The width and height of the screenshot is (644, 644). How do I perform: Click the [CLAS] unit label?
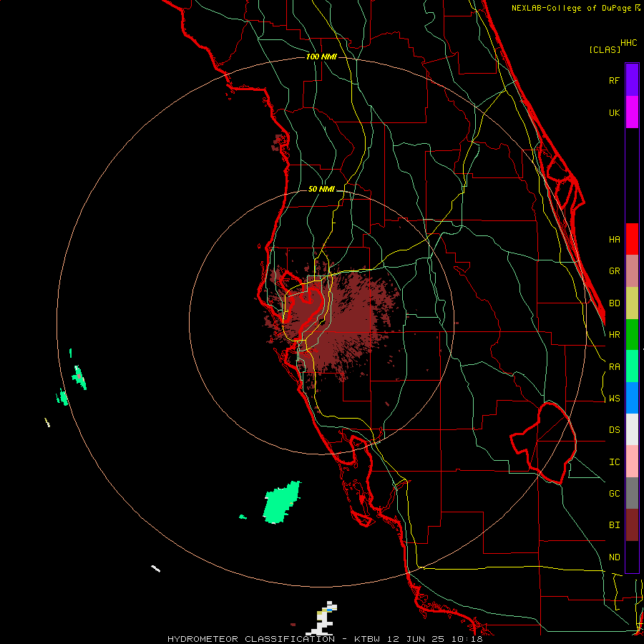(605, 49)
